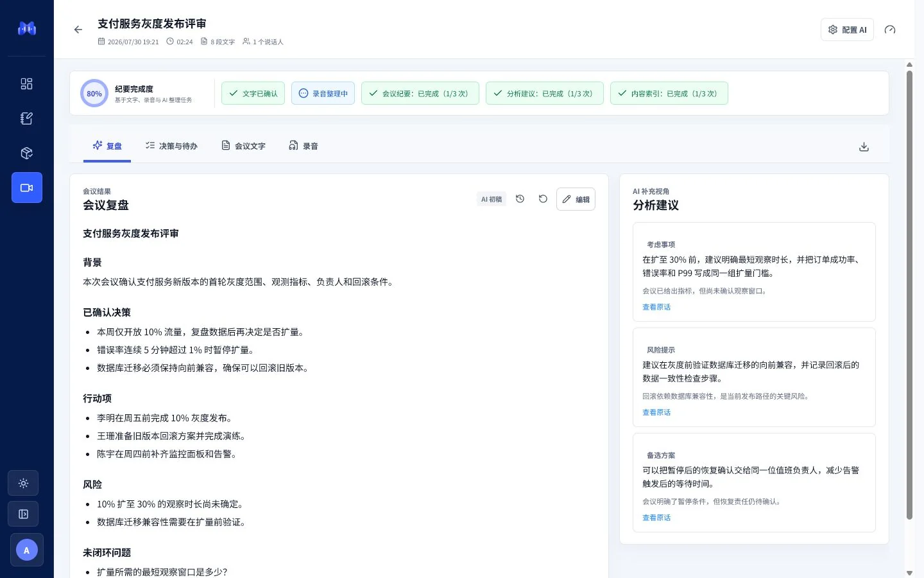Click the 分析建议: 已完成 chip
This screenshot has width=924, height=578.
click(545, 93)
